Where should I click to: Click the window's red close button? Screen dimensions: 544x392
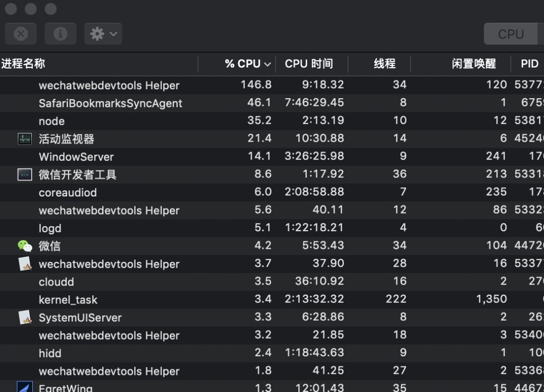(x=11, y=9)
